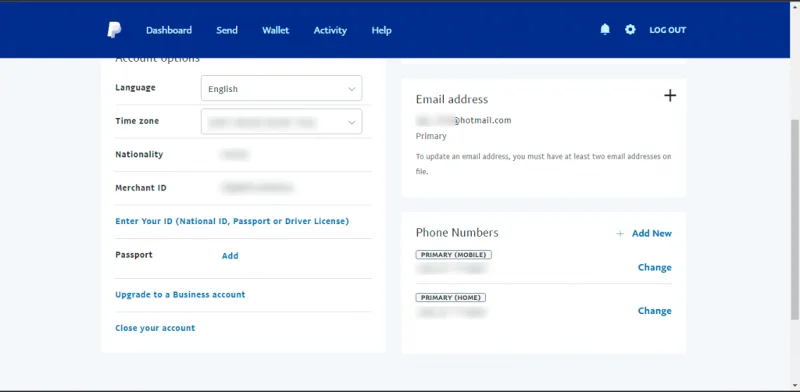800x392 pixels.
Task: Click the PRIMARY (HOME) badge
Action: 451,297
